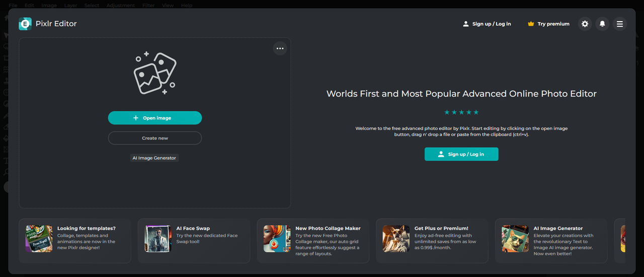The width and height of the screenshot is (644, 277).
Task: Open the AI Image Generator chip
Action: (x=154, y=158)
